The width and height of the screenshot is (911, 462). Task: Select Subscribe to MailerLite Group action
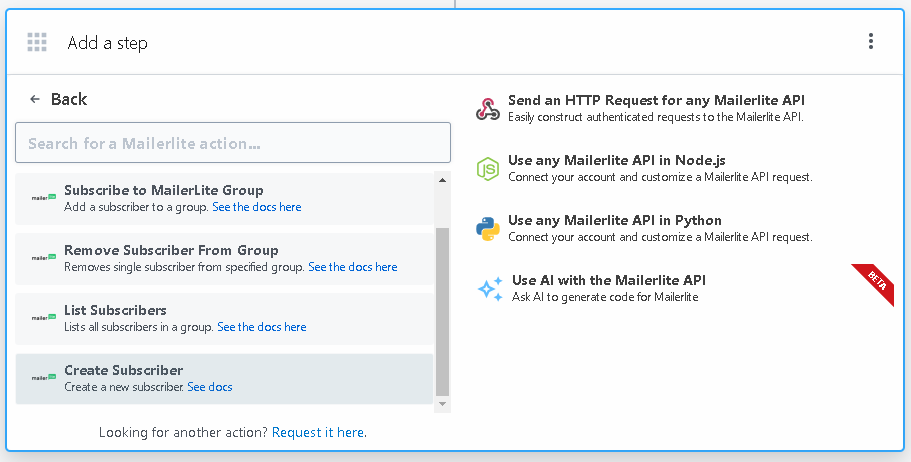[224, 199]
